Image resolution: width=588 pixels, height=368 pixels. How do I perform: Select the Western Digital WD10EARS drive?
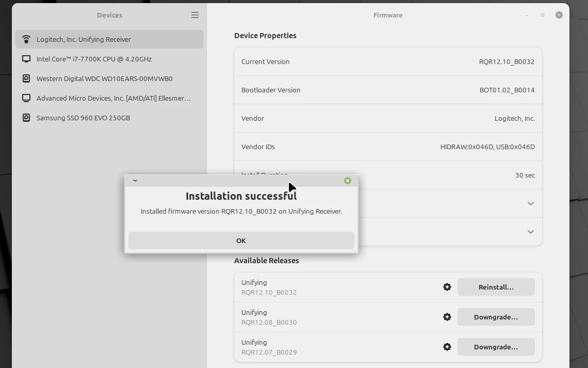[x=104, y=78]
